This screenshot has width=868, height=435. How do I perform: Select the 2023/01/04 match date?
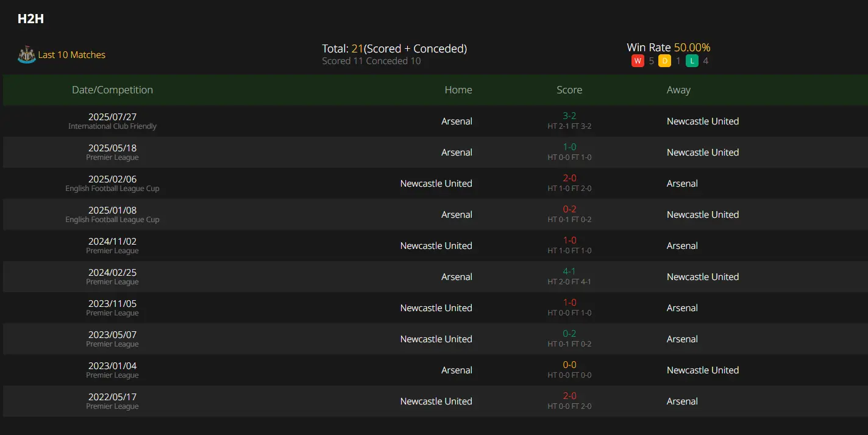point(112,366)
